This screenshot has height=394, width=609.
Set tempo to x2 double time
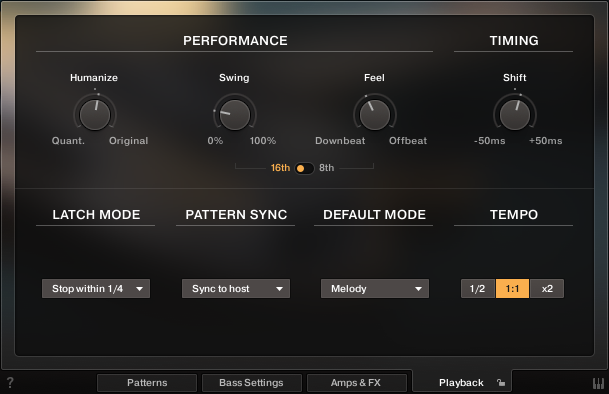(x=547, y=289)
